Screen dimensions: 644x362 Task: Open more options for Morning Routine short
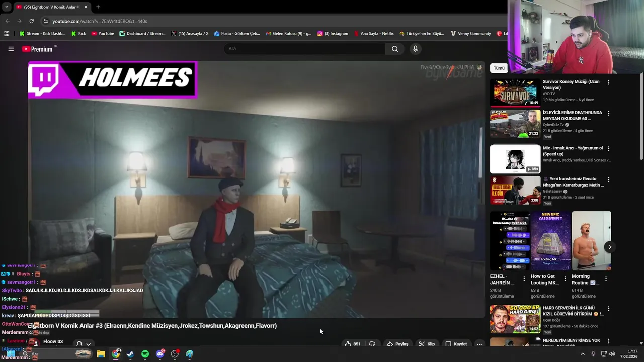606,279
